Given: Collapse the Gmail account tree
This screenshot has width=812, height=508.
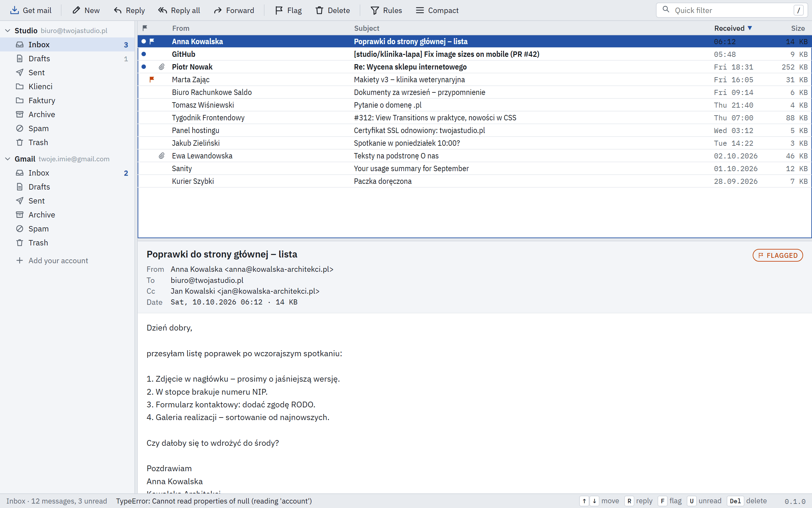Looking at the screenshot, I should pyautogui.click(x=8, y=159).
